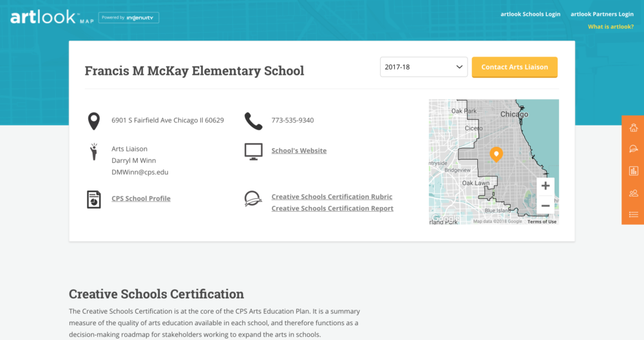Open Creative Schools Certification Report link

click(332, 209)
